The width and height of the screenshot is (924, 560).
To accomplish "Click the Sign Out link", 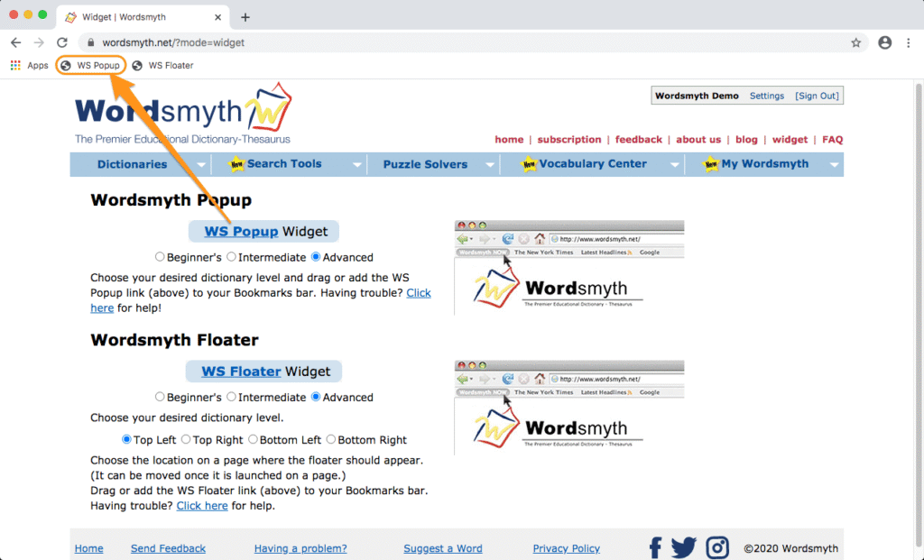I will 817,96.
